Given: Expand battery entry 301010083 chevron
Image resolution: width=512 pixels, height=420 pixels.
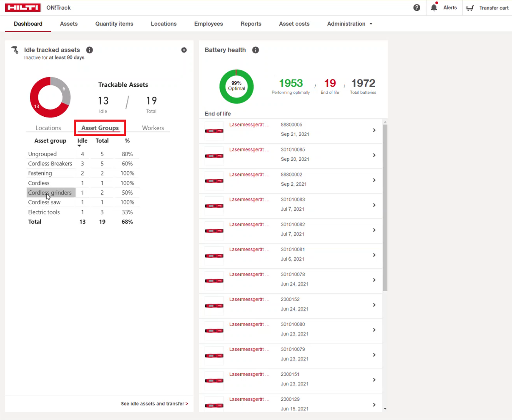Looking at the screenshot, I should [374, 205].
